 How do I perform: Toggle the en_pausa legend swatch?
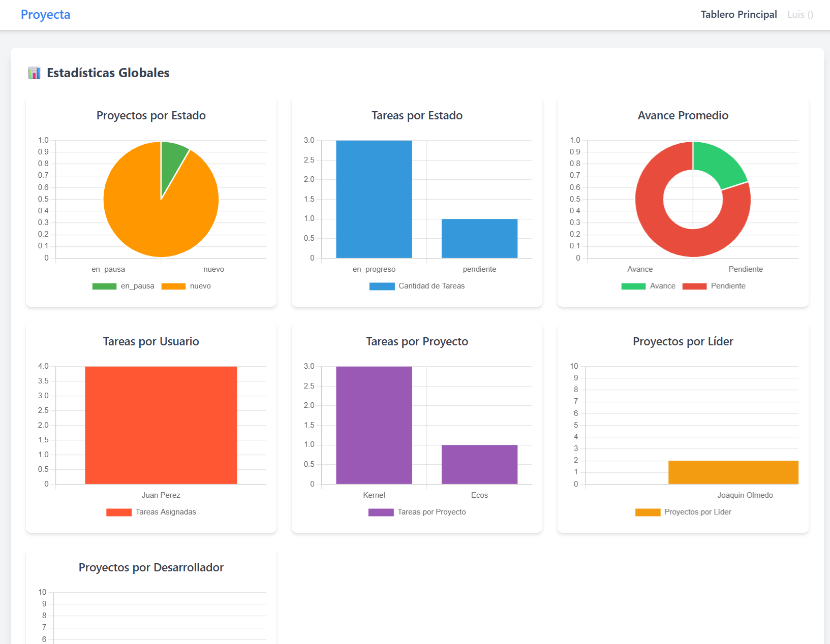tap(104, 286)
